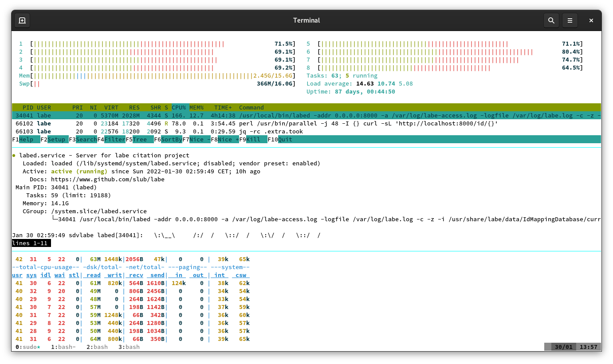
Task: Open the hamburger menu in title bar
Action: [570, 20]
